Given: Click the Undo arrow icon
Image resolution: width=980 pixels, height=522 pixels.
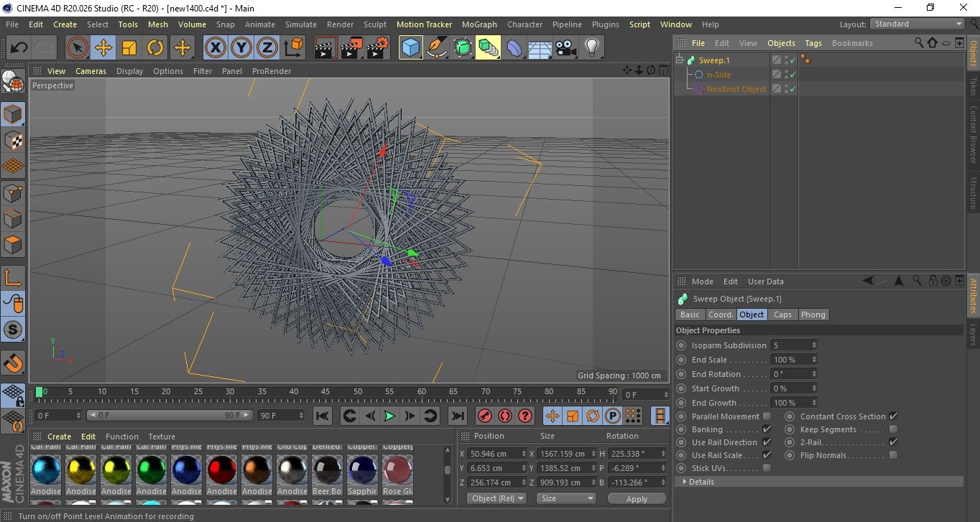Looking at the screenshot, I should [19, 48].
